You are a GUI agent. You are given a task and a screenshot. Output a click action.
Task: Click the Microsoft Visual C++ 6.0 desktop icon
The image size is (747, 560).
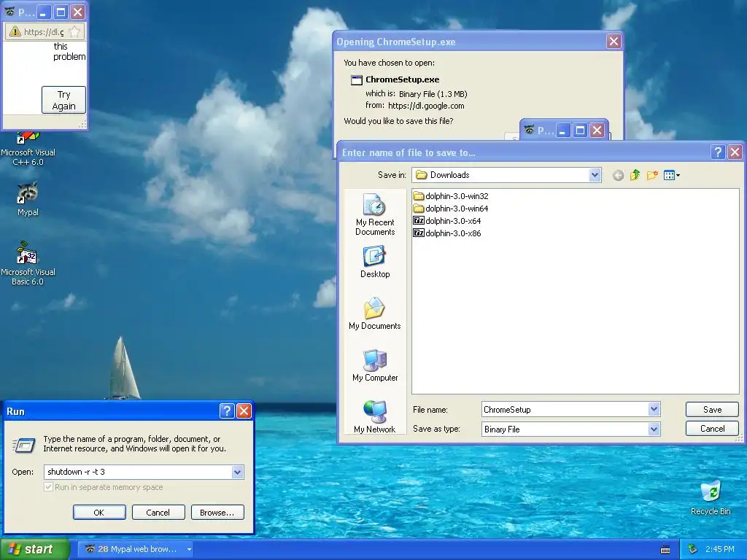(x=28, y=149)
